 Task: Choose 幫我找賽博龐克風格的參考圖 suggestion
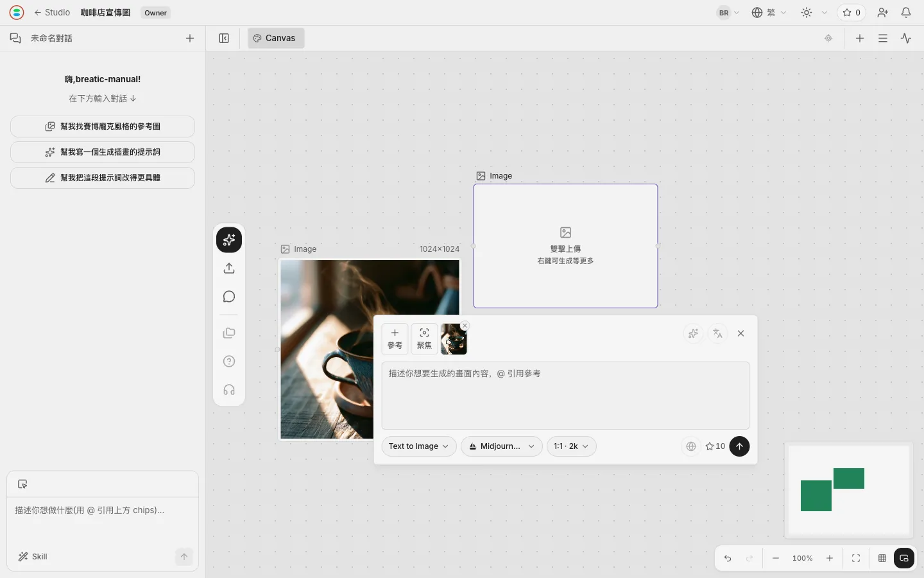tap(103, 127)
